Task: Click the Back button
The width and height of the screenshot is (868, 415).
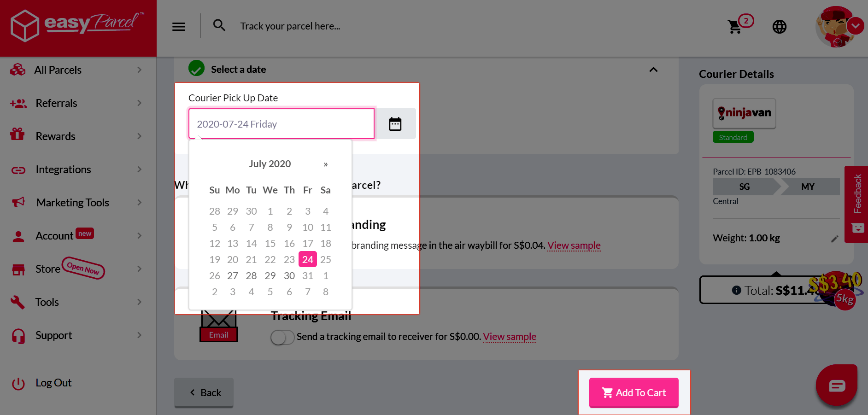Action: 204,393
